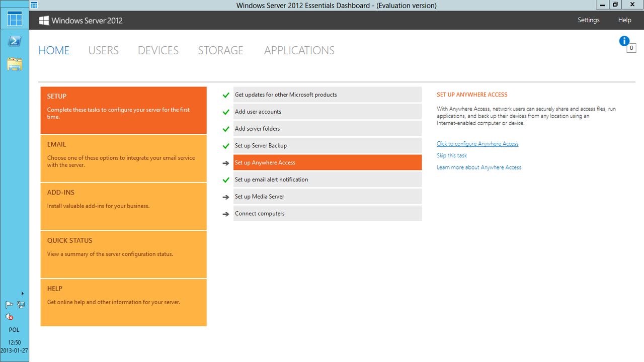Select the Set up Server Backup task
Viewport: 644px width, 362px height.
coord(328,146)
